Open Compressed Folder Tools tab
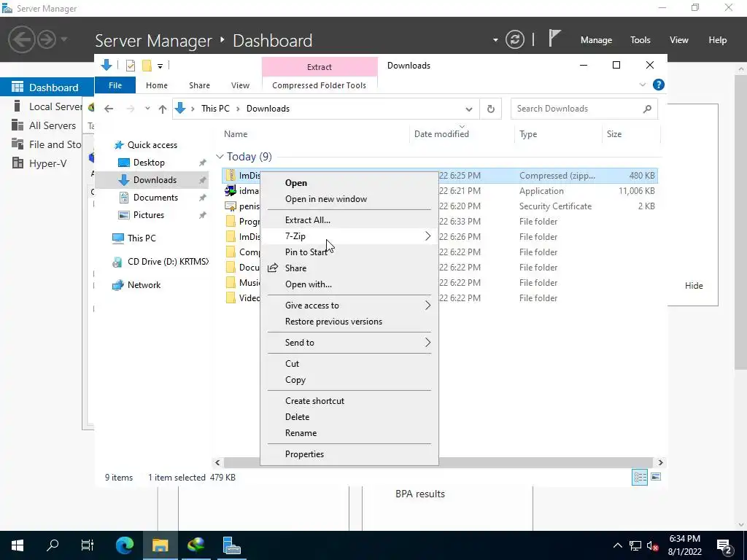Screen dimensions: 747x560 point(320,85)
